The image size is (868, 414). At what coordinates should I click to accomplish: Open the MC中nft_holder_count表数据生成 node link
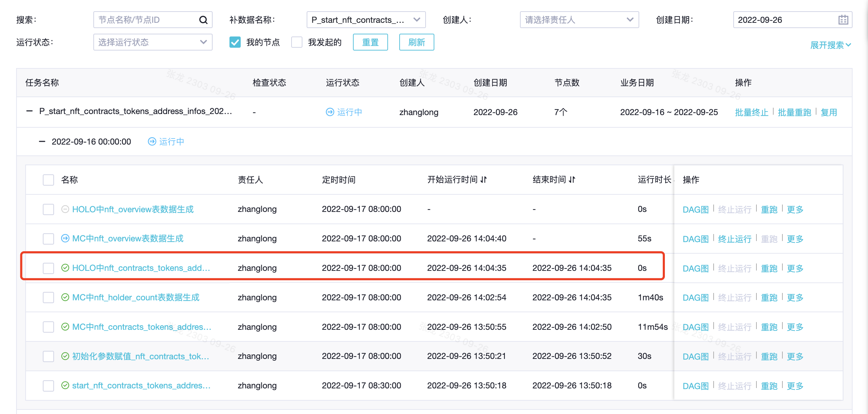coord(136,298)
